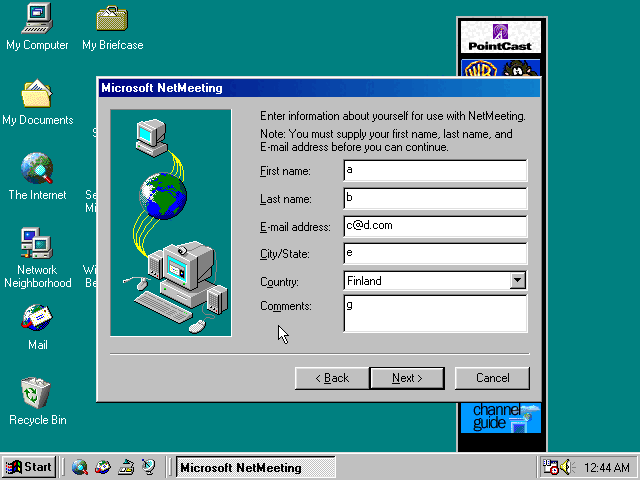640x480 pixels.
Task: Select the Mail desktop icon
Action: click(37, 327)
